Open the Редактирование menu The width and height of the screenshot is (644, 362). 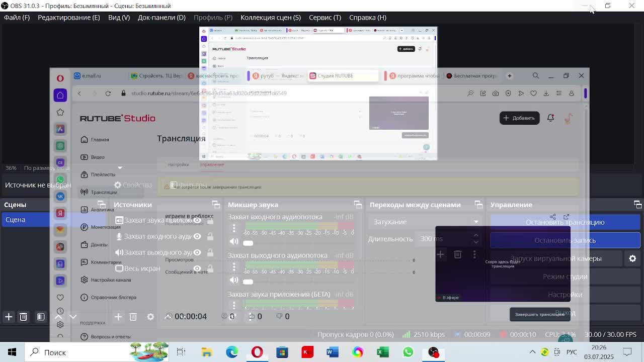[68, 17]
